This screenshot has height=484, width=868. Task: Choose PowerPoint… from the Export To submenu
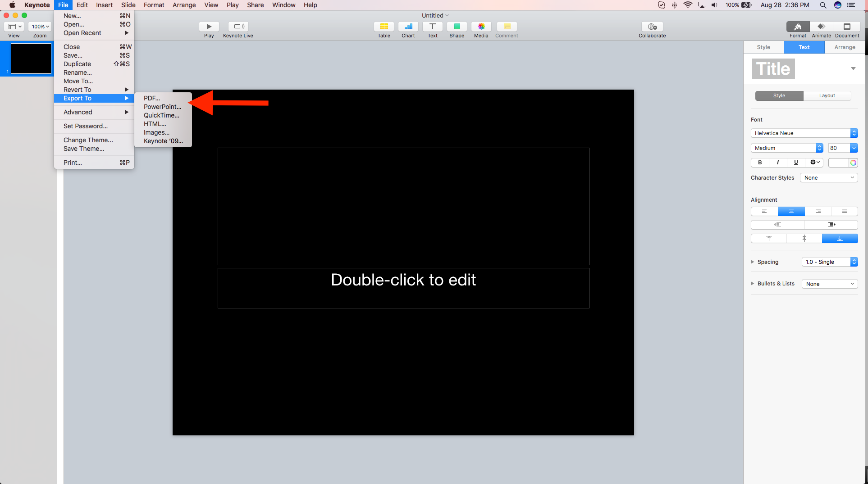(x=162, y=107)
